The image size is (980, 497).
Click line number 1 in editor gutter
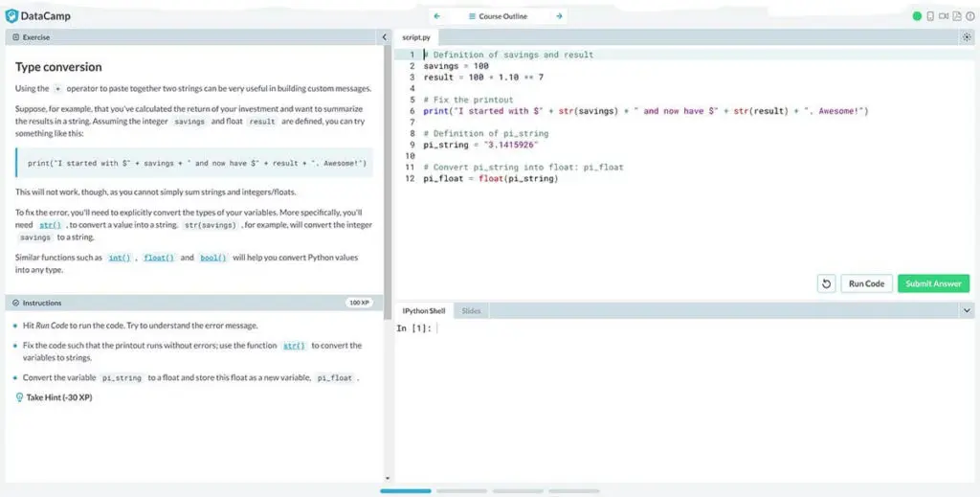[412, 55]
